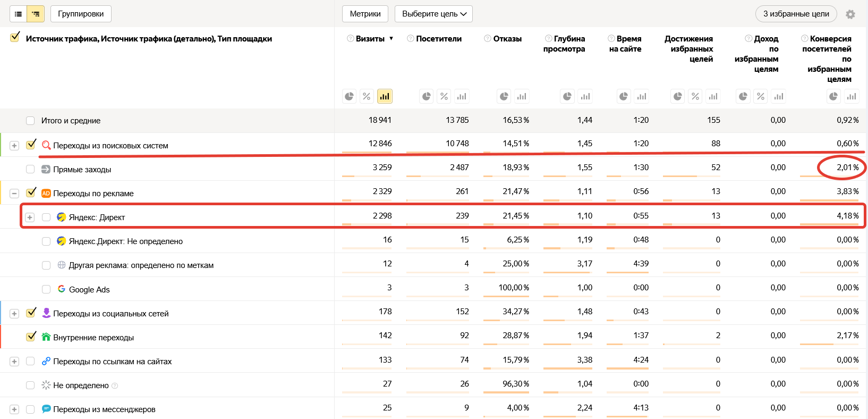Check the Google Ads row checkbox
The image size is (868, 419).
pyautogui.click(x=46, y=289)
